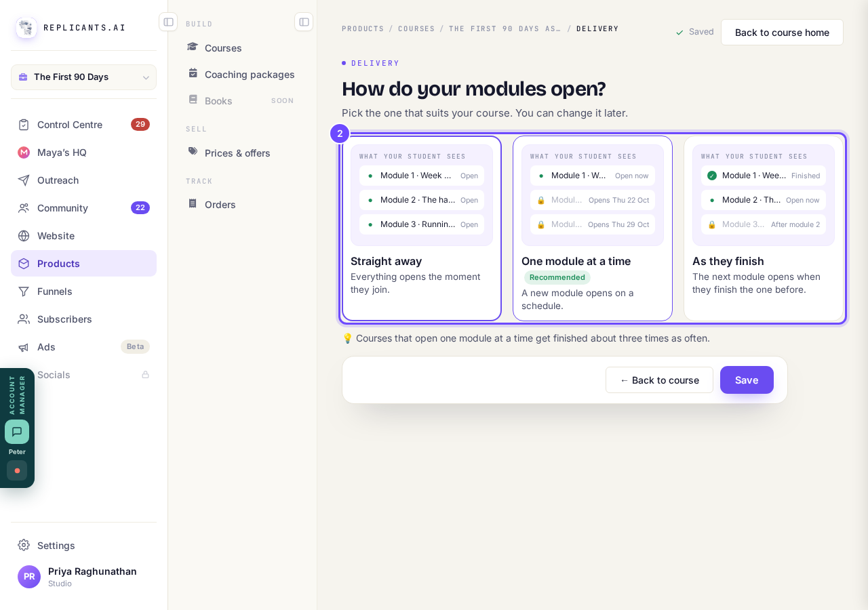
Task: Click the After module 2 preview row
Action: (764, 224)
